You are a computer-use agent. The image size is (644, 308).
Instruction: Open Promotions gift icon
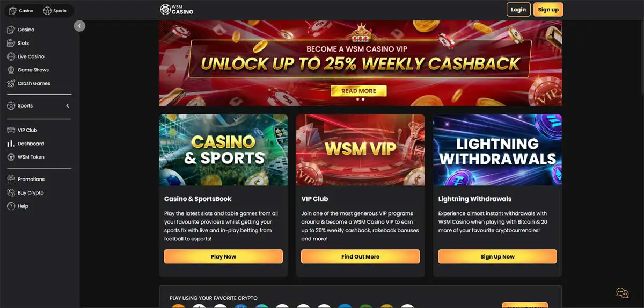(x=11, y=179)
